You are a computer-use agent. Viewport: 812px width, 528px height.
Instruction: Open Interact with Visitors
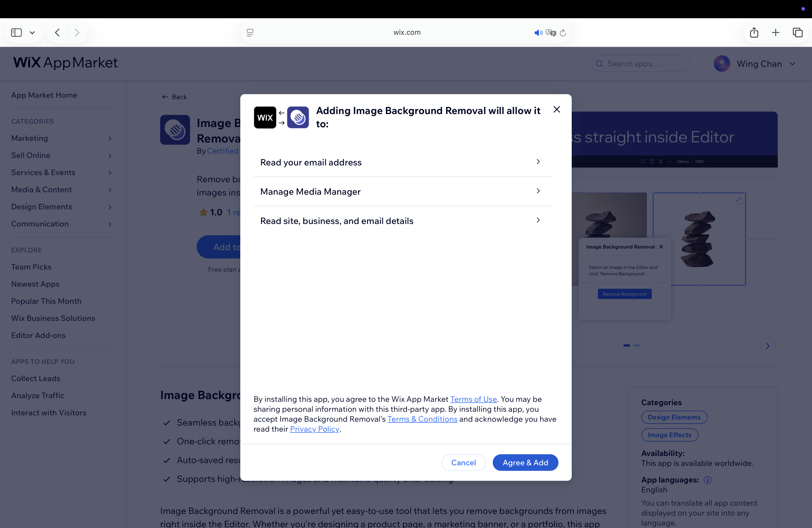tap(48, 413)
